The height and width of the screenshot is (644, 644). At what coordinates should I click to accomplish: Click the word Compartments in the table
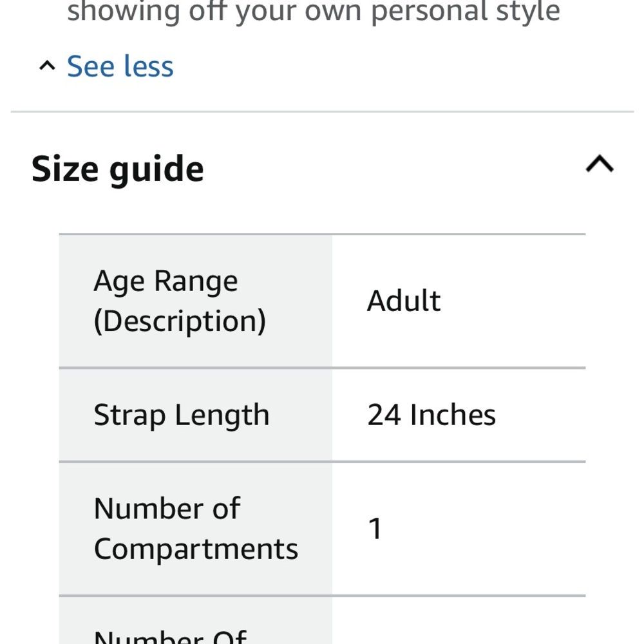click(x=196, y=549)
